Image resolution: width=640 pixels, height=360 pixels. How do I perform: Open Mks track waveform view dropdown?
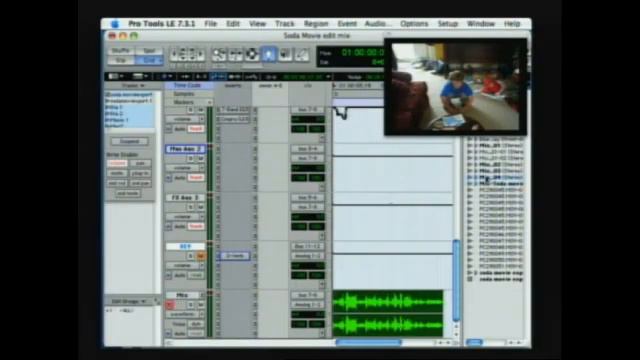pyautogui.click(x=185, y=314)
